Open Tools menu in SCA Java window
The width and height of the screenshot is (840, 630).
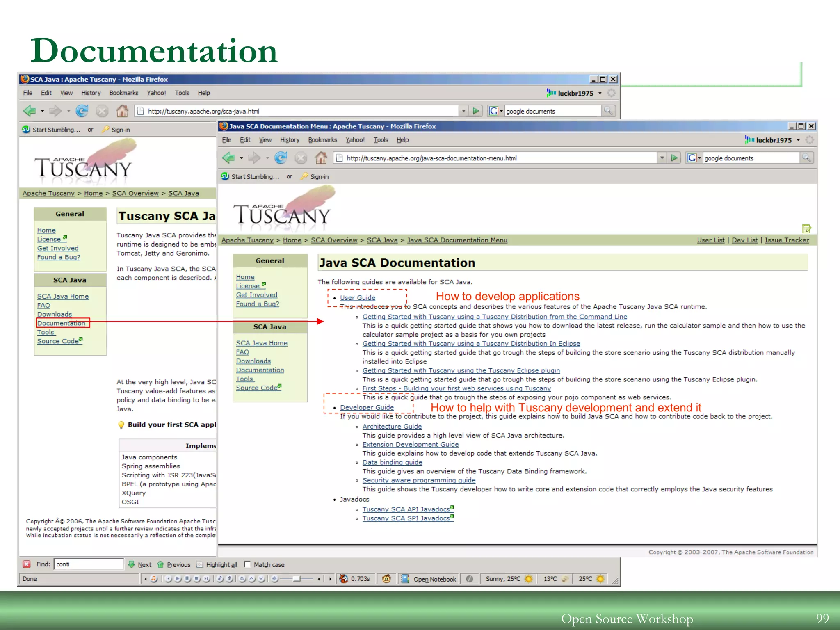[x=182, y=93]
